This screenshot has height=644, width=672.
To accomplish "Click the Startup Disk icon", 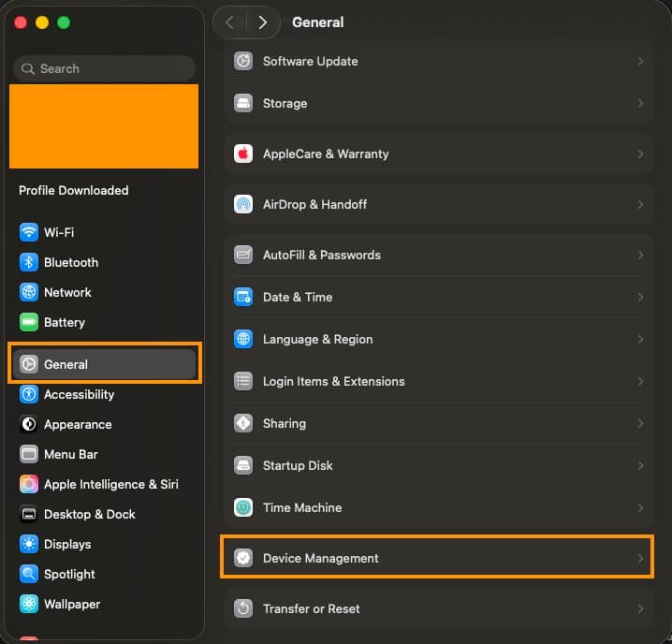I will 243,465.
